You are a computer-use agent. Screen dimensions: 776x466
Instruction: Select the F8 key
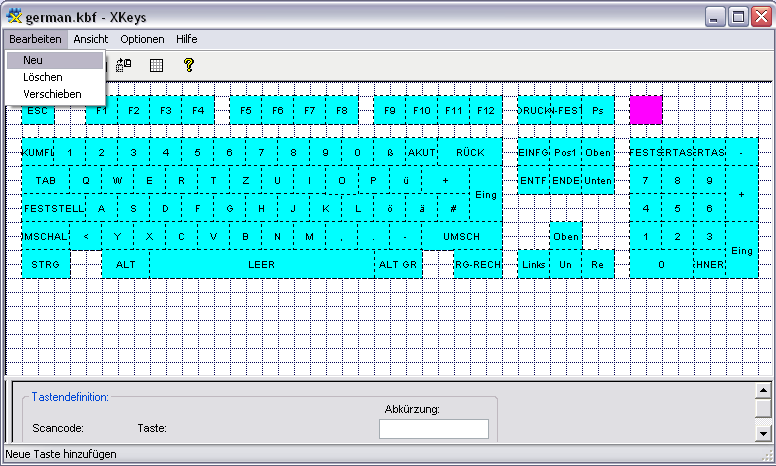341,110
